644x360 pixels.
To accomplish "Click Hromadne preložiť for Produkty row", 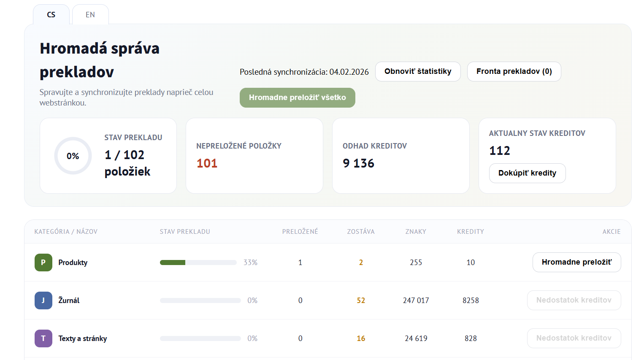I will [576, 262].
